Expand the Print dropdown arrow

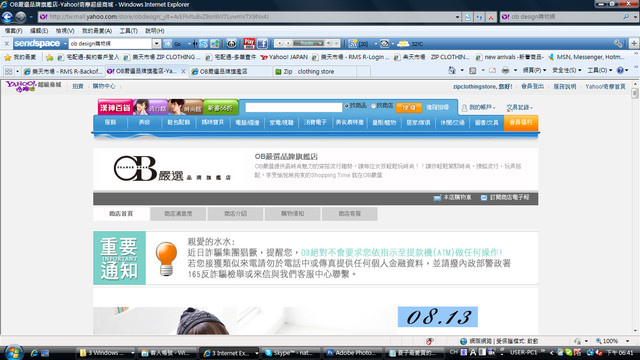pos(515,71)
